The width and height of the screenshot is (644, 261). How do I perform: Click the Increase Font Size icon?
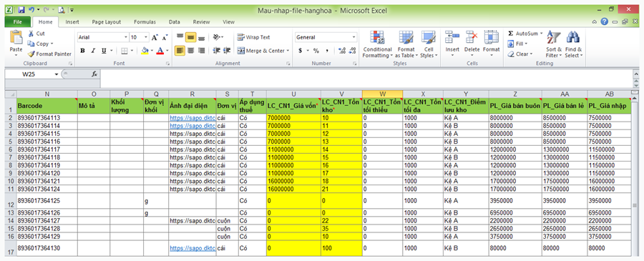point(155,37)
